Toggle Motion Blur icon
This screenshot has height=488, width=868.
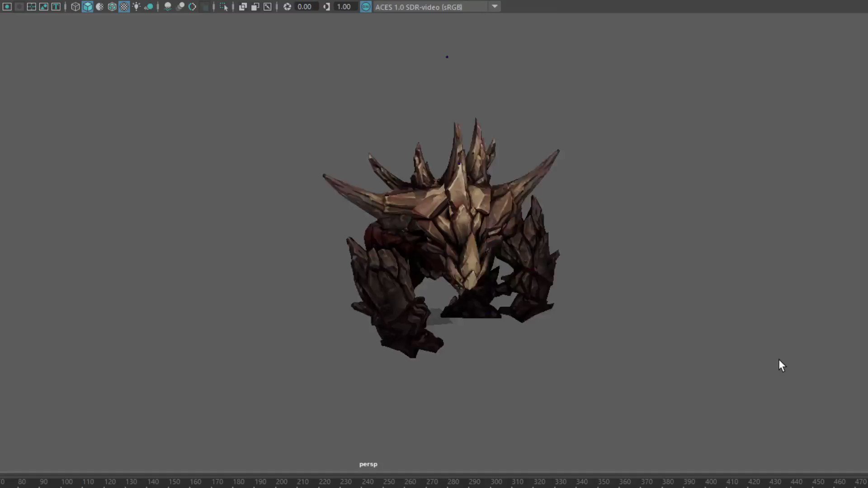(180, 7)
